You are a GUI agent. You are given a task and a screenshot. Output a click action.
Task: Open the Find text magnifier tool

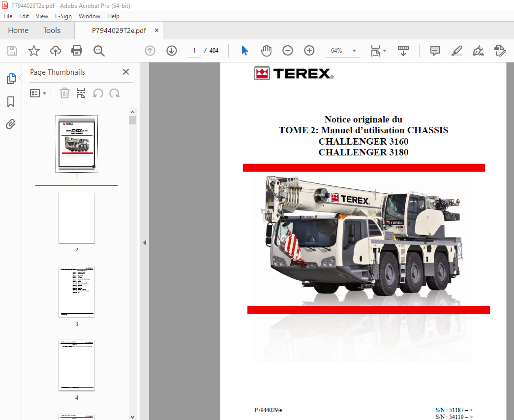coord(99,51)
